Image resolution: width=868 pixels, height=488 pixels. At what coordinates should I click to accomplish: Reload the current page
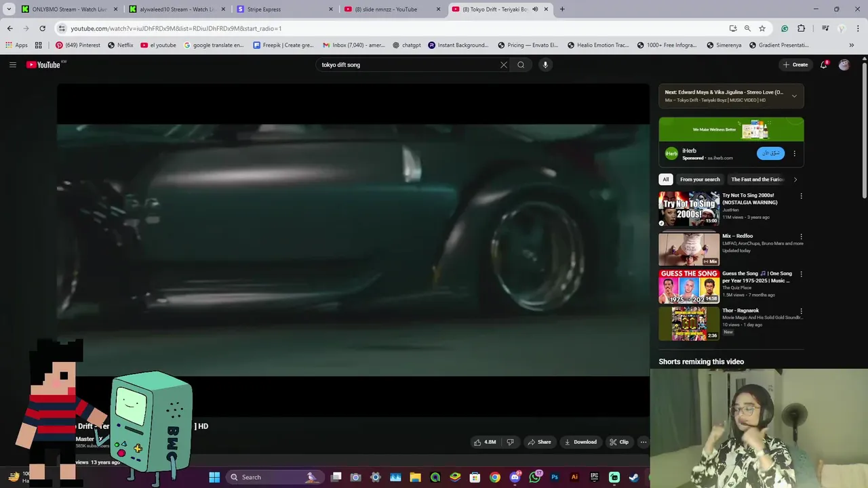(42, 28)
